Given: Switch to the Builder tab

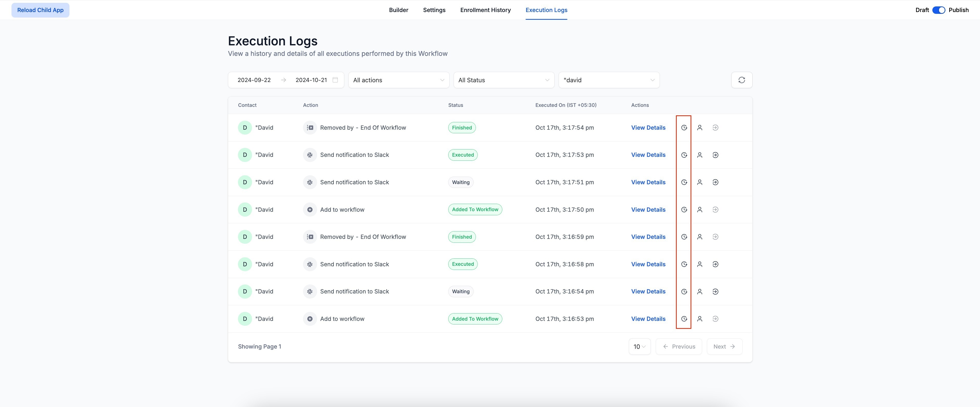Looking at the screenshot, I should click(x=398, y=10).
